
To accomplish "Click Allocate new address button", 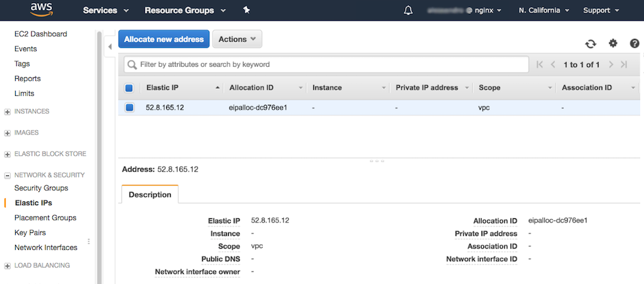I will (x=164, y=39).
